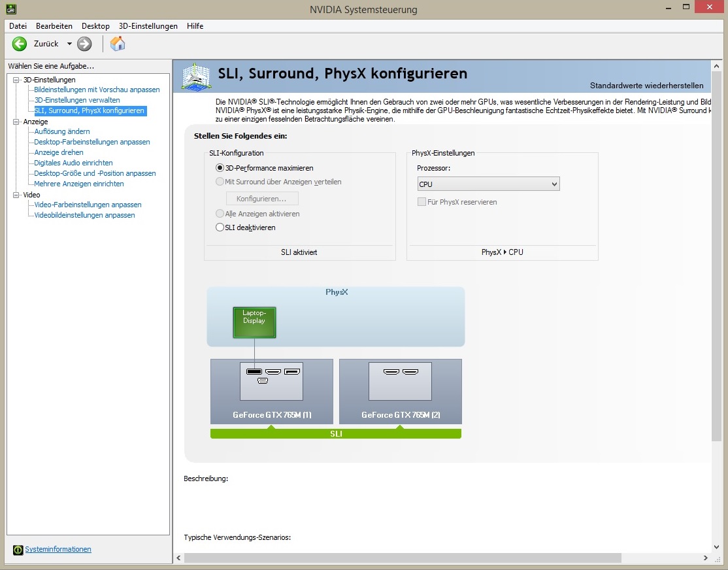Select the green Laptop-Display box
The image size is (728, 570).
pos(254,322)
